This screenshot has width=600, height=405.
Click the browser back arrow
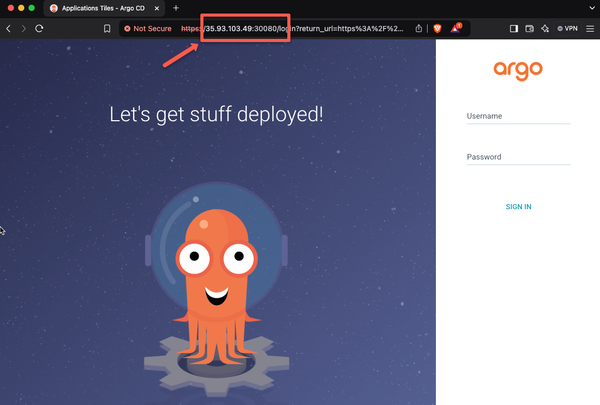click(9, 29)
